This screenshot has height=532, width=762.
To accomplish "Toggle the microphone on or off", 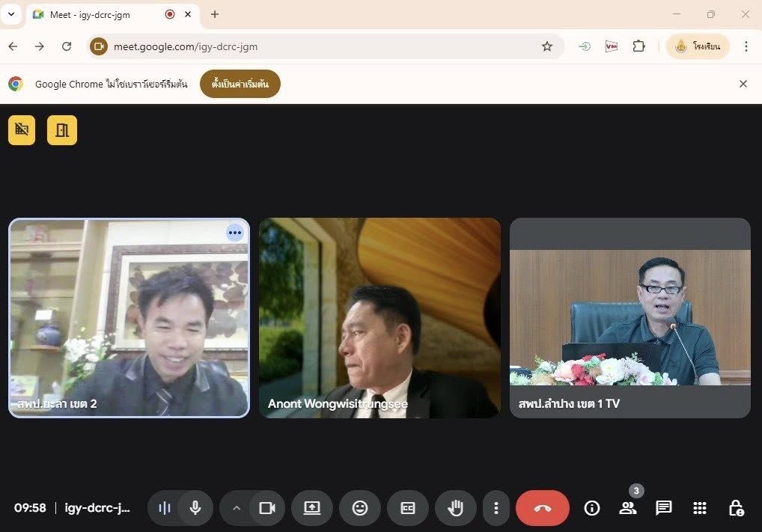I will pos(195,508).
